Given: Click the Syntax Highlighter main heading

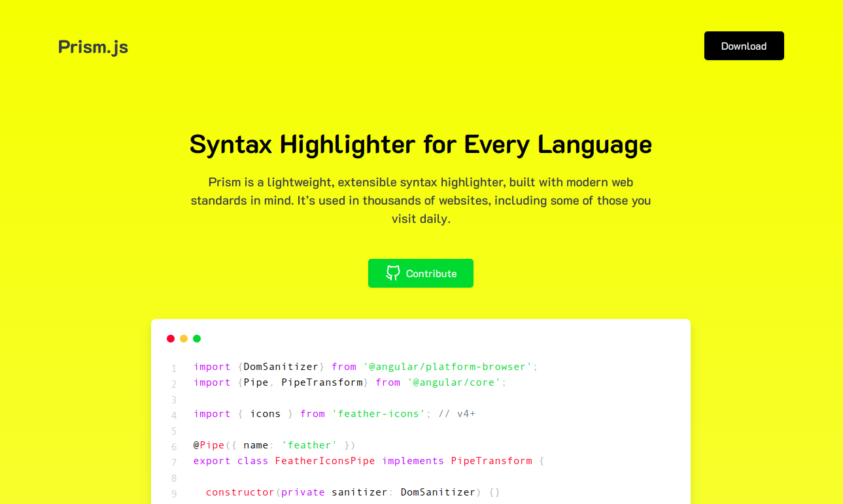Looking at the screenshot, I should [421, 144].
